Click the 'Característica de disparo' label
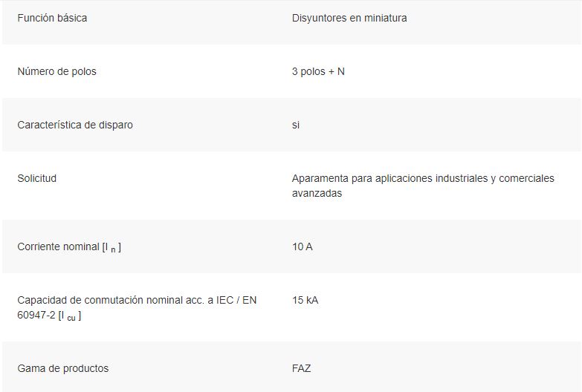The width and height of the screenshot is (582, 392). coord(75,125)
